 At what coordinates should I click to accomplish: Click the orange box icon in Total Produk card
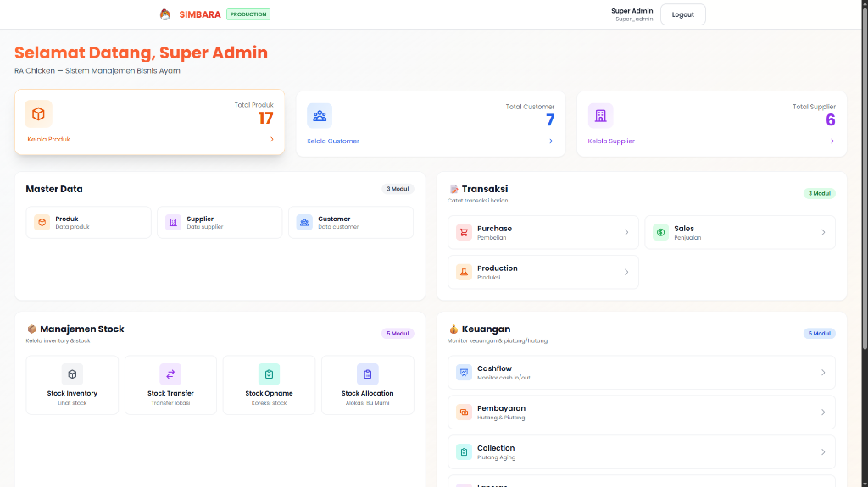(38, 114)
